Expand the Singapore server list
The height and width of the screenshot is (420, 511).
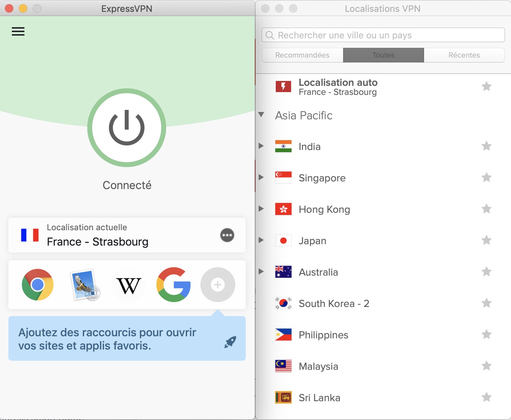tap(261, 177)
